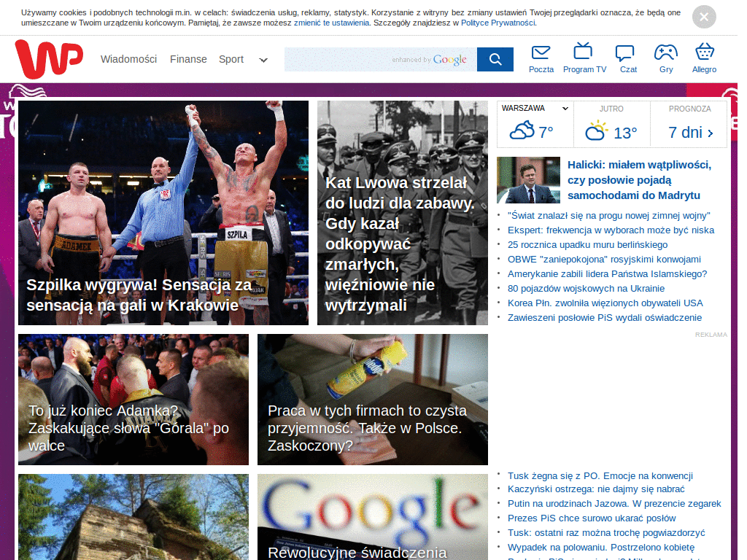Open Allegro shopping basket icon
This screenshot has height=560, width=747.
point(704,52)
